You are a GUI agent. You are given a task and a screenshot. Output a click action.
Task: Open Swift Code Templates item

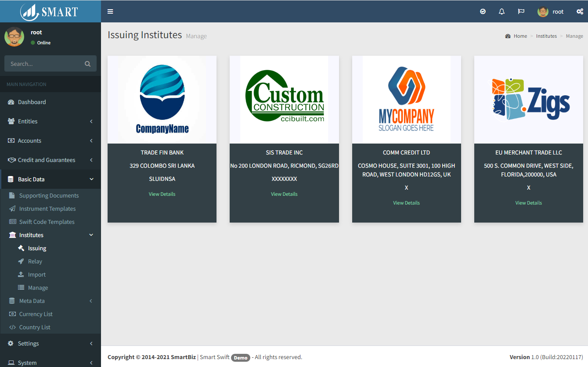pyautogui.click(x=47, y=222)
